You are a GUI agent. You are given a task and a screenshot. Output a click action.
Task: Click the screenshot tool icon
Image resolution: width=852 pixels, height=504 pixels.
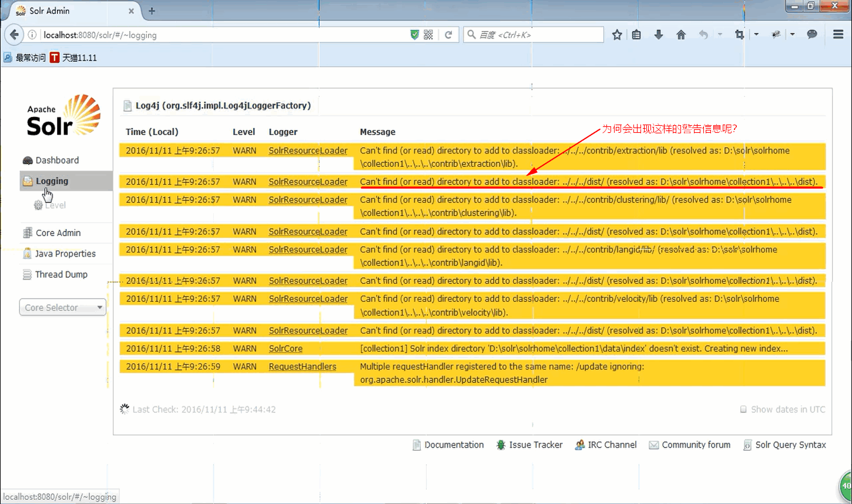coord(739,34)
